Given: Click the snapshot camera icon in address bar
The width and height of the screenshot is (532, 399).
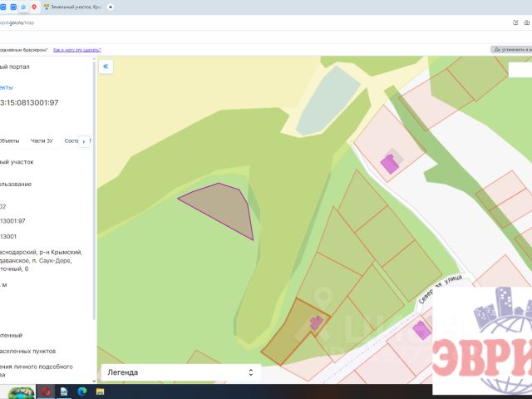Looking at the screenshot, I should click(x=526, y=22).
